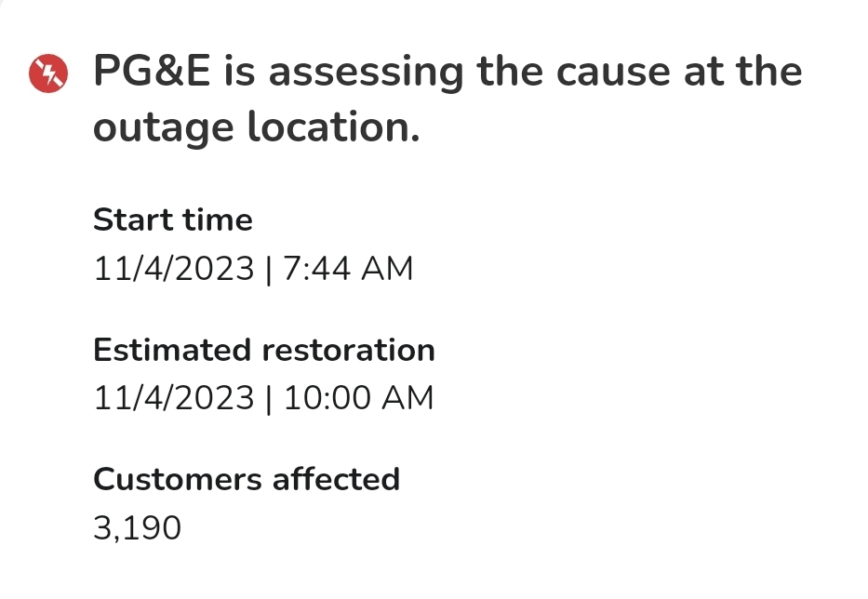
Task: Click the 'Estimated restoration' label
Action: point(264,350)
